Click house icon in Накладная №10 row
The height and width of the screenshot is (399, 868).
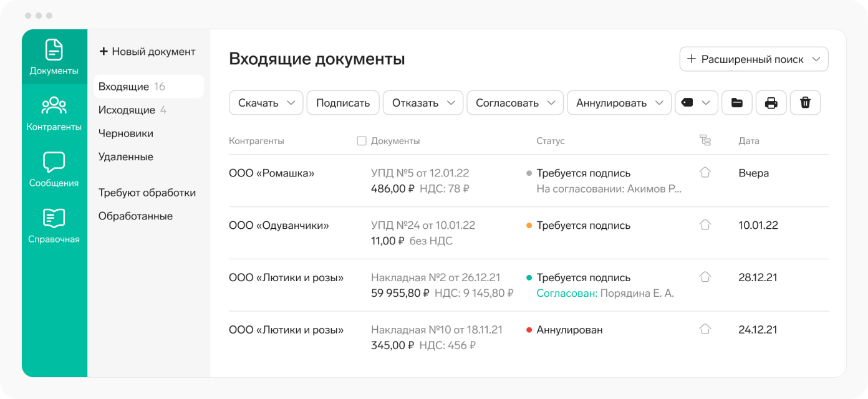[x=705, y=329]
